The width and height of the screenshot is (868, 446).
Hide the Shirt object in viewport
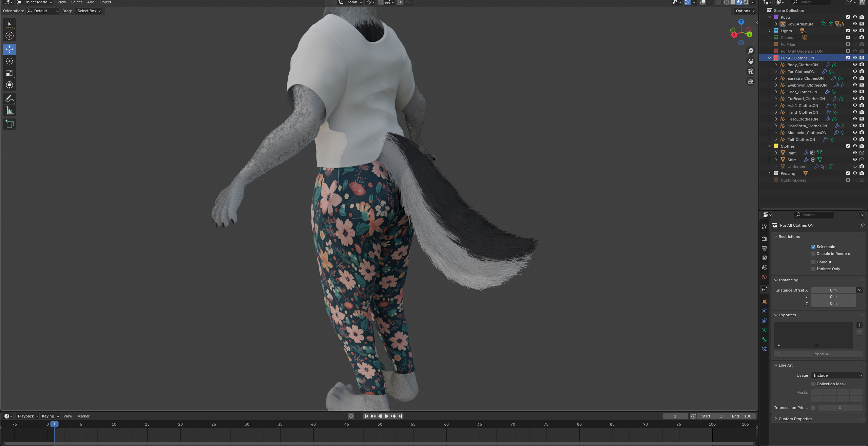(855, 160)
